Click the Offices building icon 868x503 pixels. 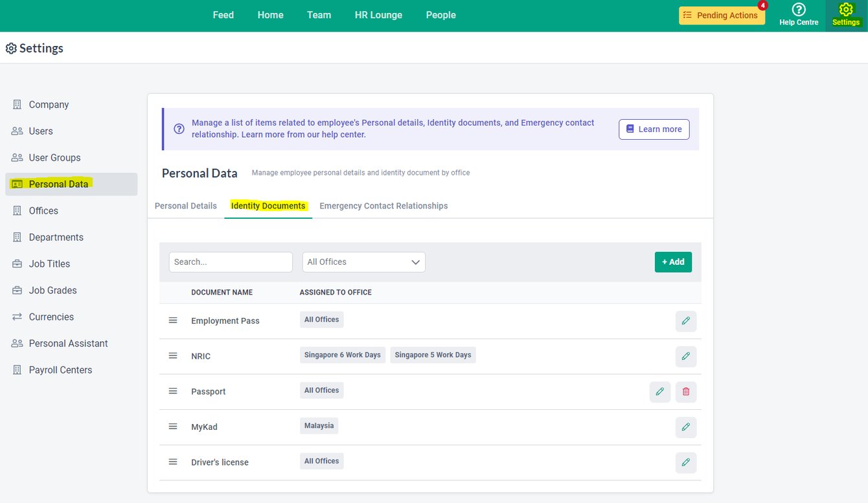pos(16,210)
